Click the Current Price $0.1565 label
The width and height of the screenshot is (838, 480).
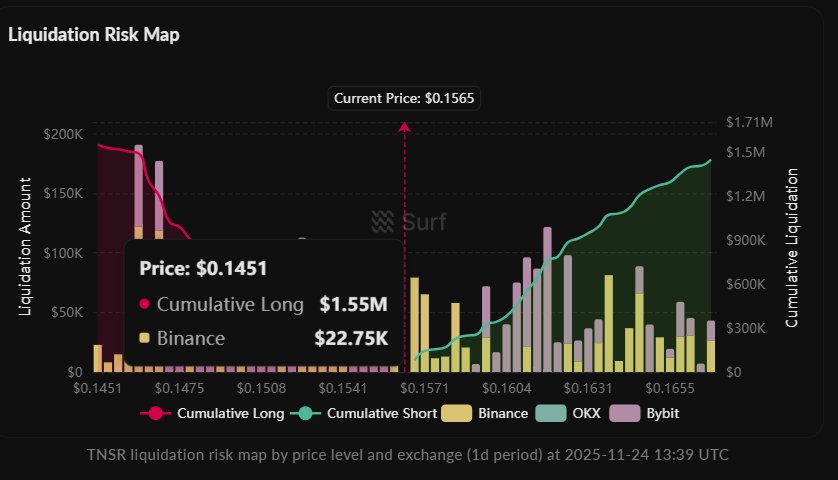[405, 98]
